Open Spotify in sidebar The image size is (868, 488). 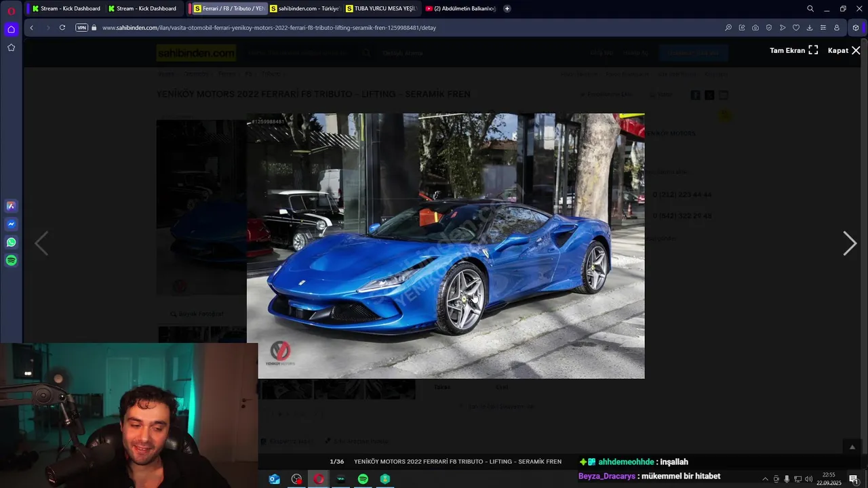coord(11,260)
